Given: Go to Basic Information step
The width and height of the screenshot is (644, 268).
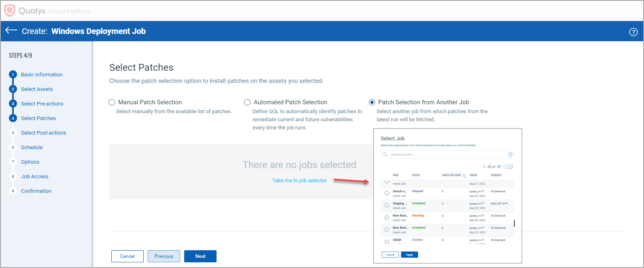Looking at the screenshot, I should coord(42,74).
